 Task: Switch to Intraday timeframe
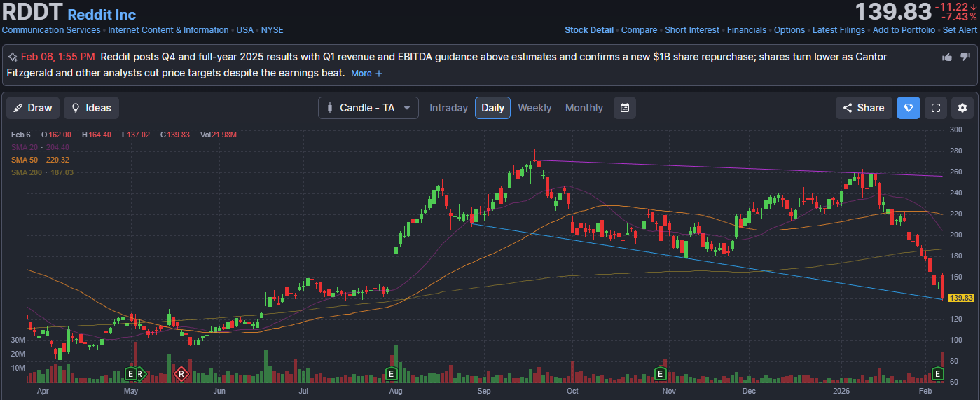click(x=448, y=108)
